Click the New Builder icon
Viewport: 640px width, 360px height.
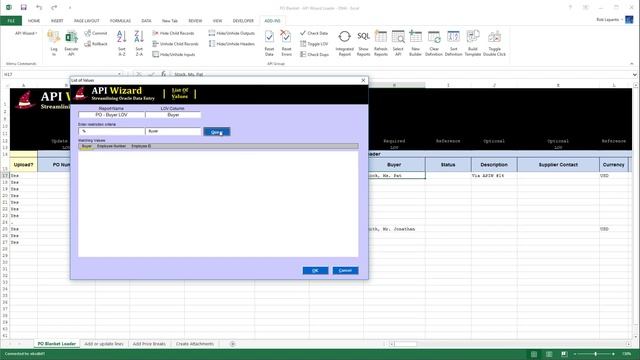pos(415,43)
